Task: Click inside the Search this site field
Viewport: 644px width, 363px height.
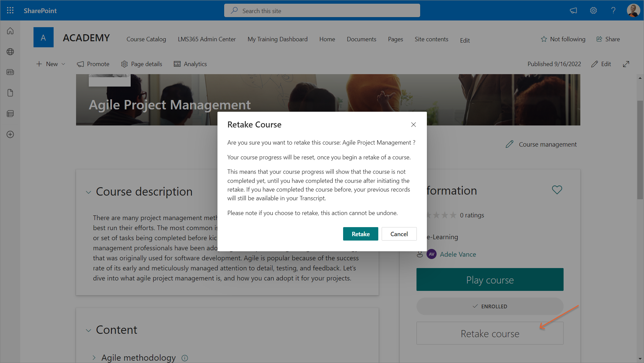Action: click(x=322, y=11)
